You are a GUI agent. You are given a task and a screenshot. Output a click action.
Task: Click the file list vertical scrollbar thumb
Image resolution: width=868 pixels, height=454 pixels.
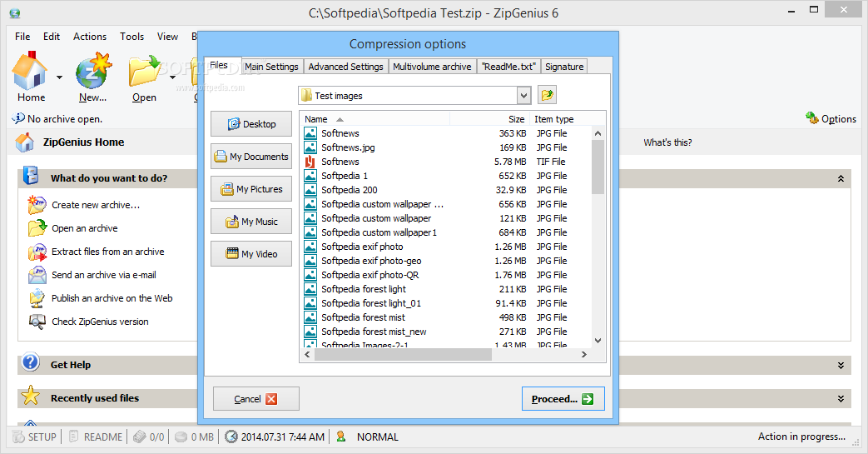[x=598, y=167]
